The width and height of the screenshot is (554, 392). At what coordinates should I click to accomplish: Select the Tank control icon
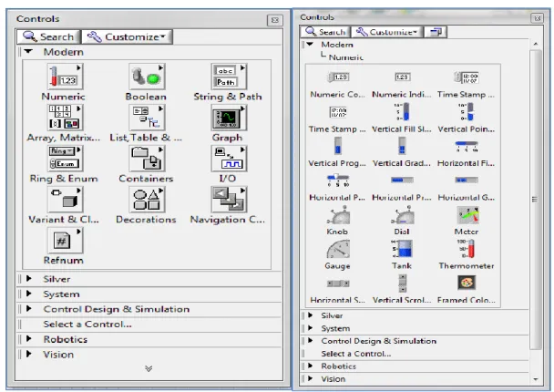coord(402,249)
